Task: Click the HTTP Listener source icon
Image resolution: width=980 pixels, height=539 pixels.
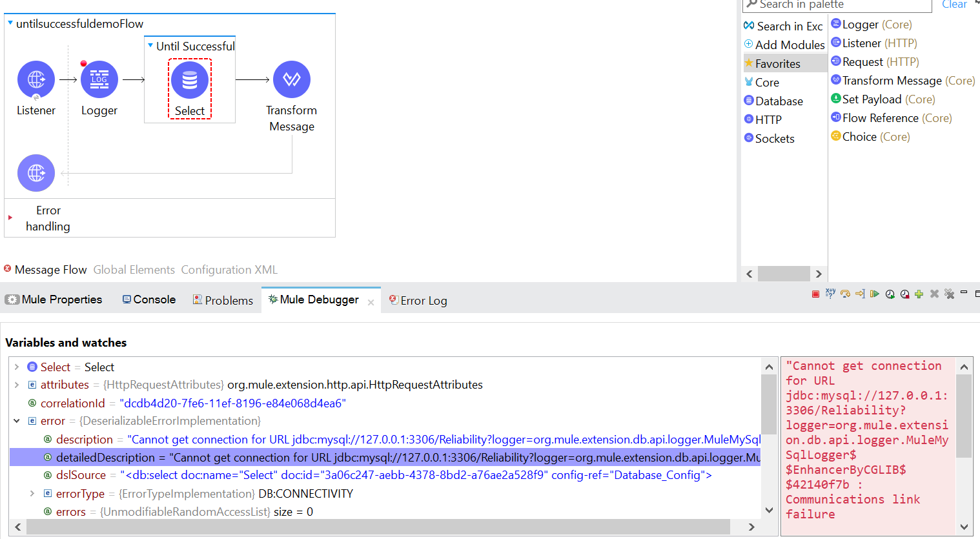Action: 36,80
